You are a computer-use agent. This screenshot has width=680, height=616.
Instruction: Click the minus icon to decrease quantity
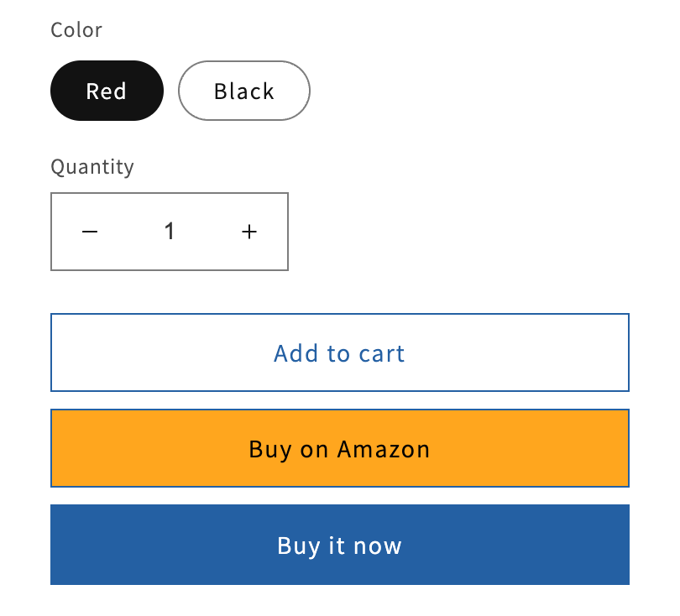90,232
